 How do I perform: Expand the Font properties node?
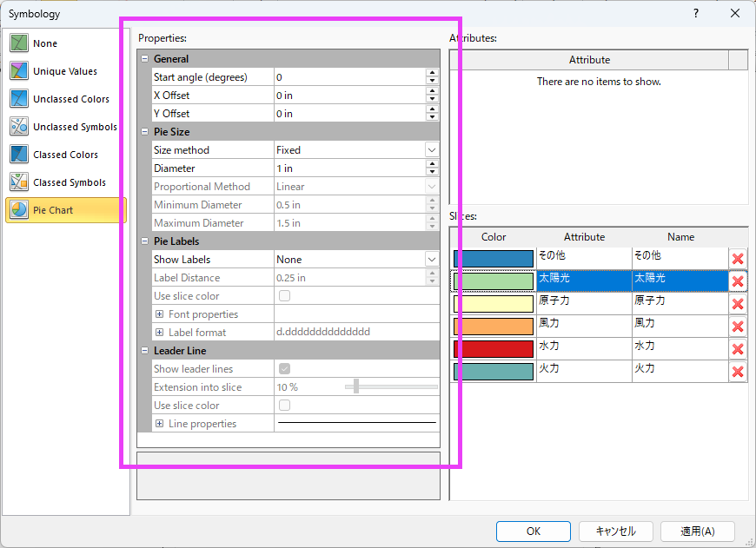pyautogui.click(x=160, y=314)
